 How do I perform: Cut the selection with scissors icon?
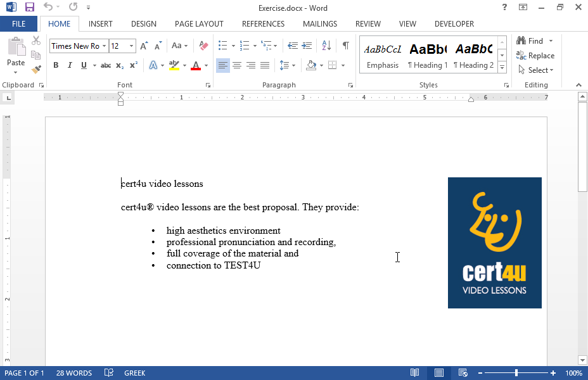click(x=36, y=41)
